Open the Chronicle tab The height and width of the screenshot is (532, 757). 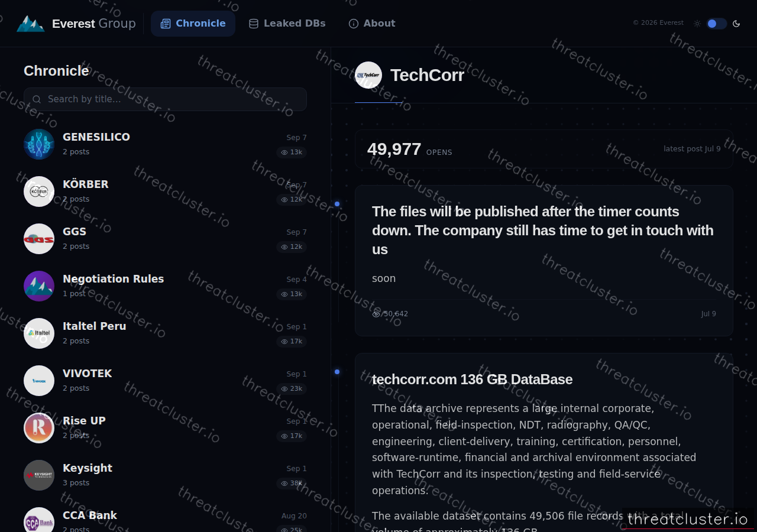pyautogui.click(x=193, y=24)
